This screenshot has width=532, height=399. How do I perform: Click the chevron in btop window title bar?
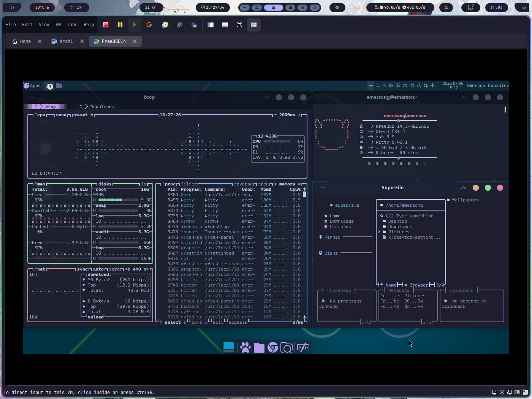(x=267, y=97)
